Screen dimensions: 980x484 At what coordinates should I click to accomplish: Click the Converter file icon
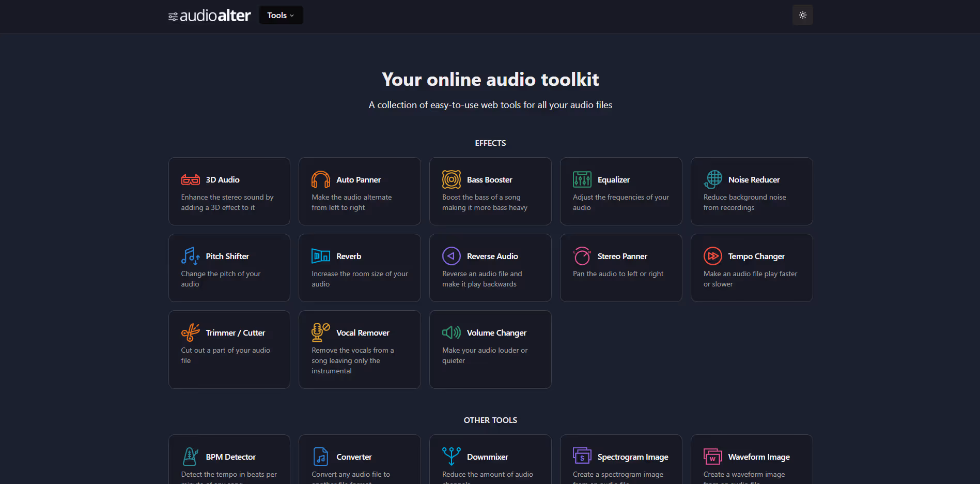(x=321, y=457)
